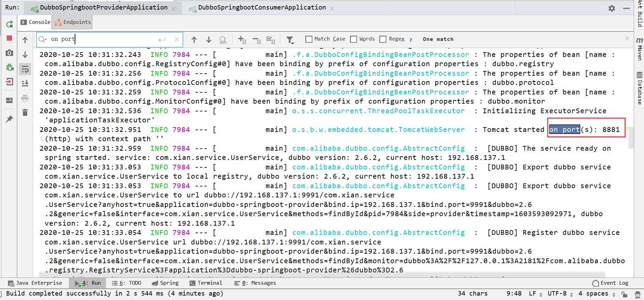The image size is (644, 300).
Task: Open regex help via the question mark
Action: [x=411, y=40]
